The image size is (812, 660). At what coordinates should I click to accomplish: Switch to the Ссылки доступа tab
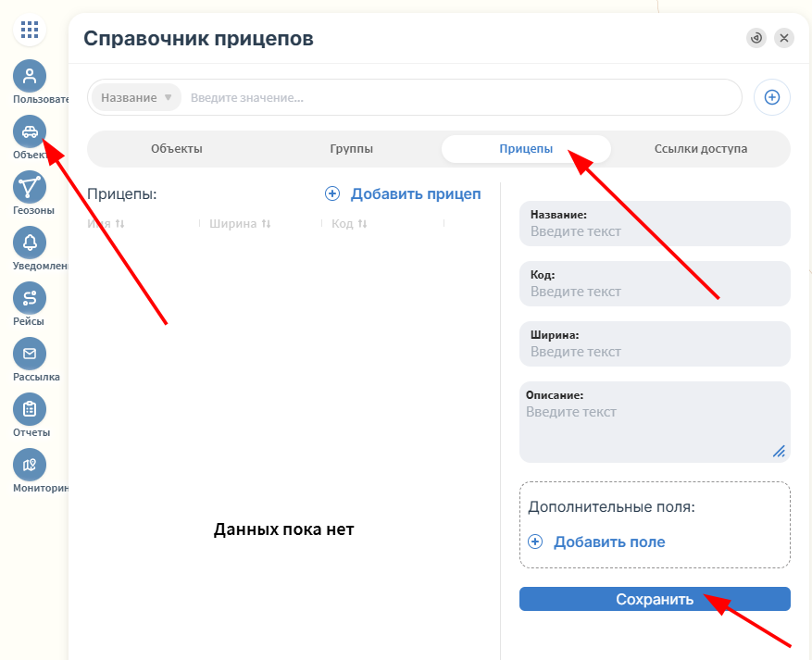[701, 148]
